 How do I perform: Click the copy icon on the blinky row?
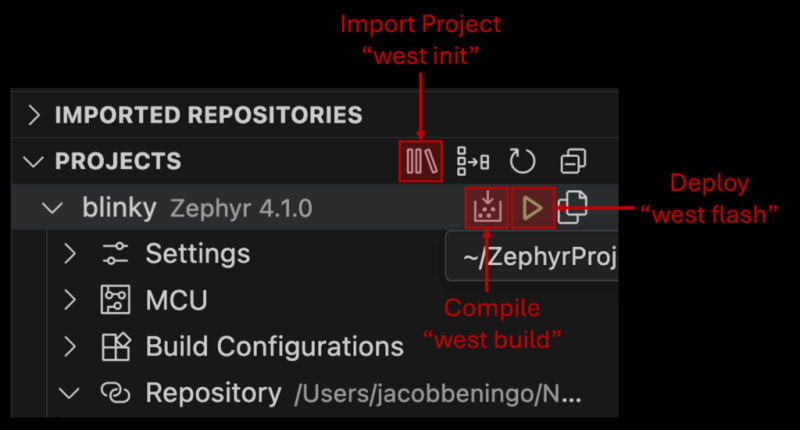click(573, 207)
